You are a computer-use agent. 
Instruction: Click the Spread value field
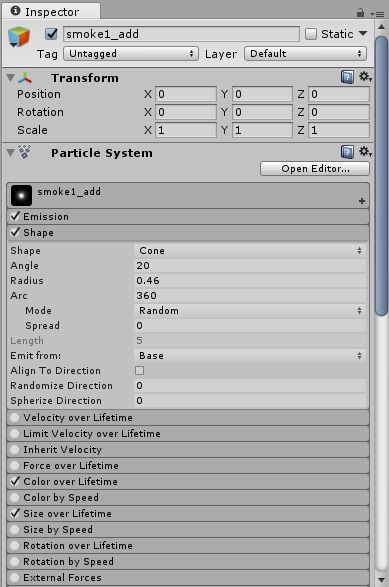tap(250, 325)
